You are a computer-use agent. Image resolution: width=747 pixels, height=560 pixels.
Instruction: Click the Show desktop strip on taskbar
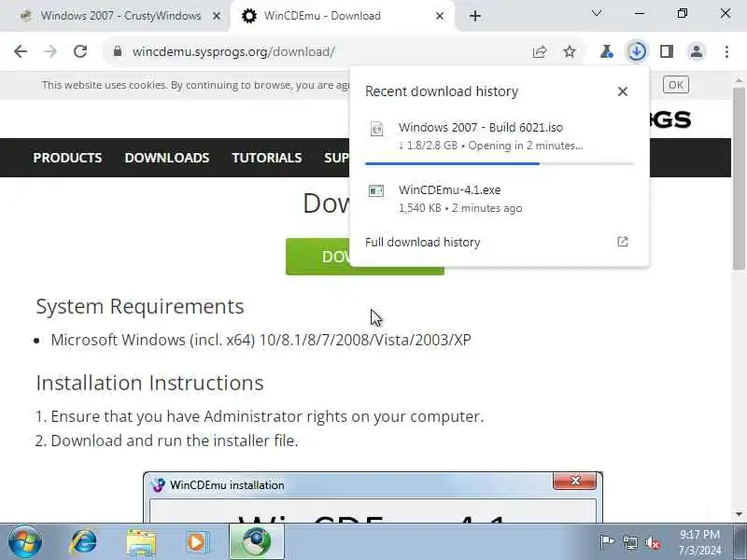[x=741, y=542]
